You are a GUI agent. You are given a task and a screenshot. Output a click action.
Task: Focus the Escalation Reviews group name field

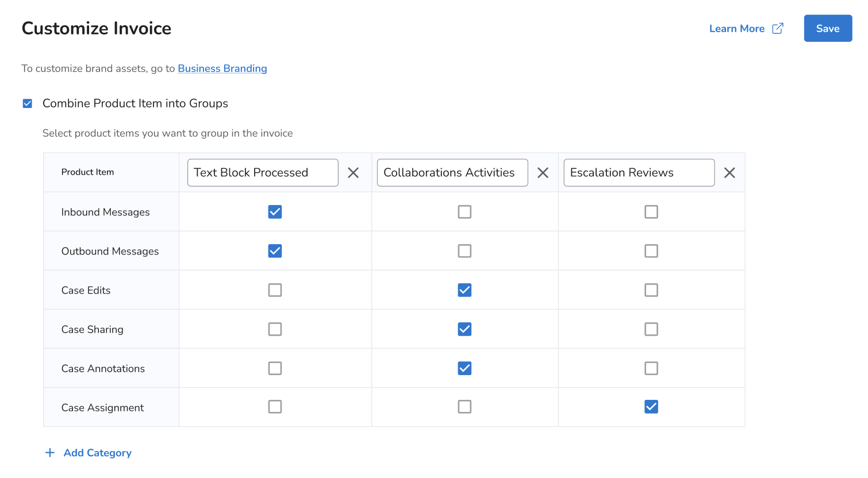pyautogui.click(x=639, y=173)
